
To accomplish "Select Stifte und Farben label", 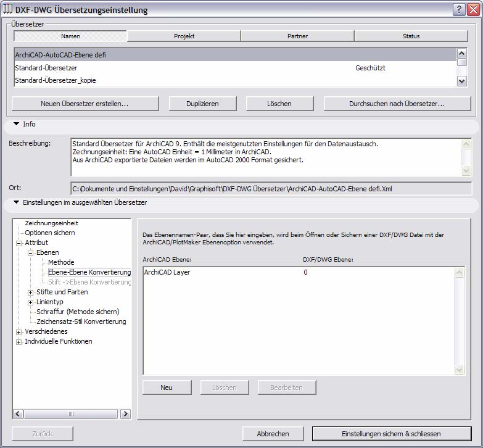I will [62, 292].
